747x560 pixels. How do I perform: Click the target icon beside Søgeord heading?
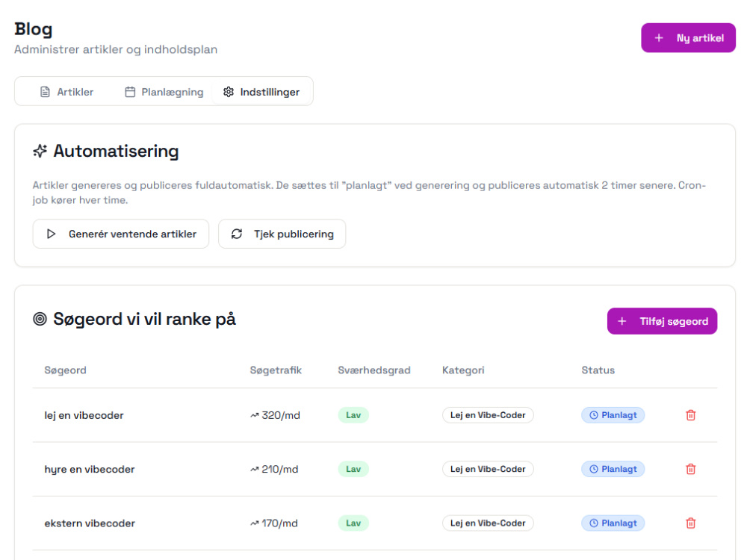[40, 319]
